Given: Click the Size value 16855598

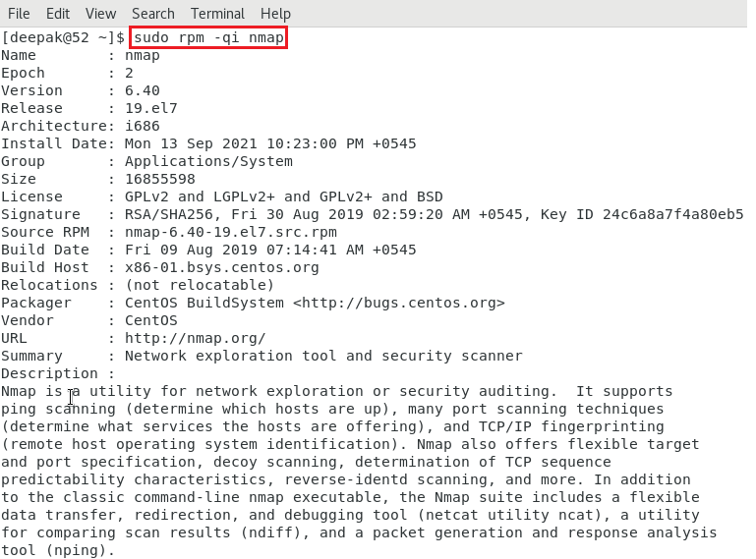Looking at the screenshot, I should (x=160, y=179).
